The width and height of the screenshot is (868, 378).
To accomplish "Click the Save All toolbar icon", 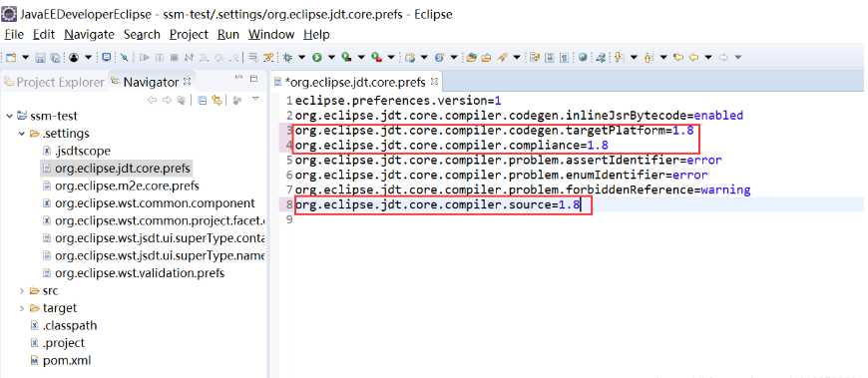I will click(55, 57).
